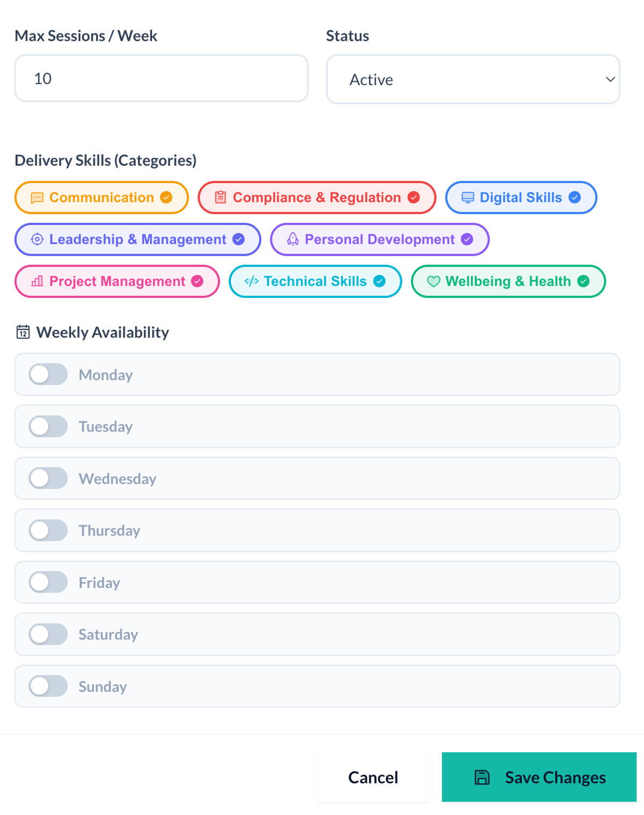Click the Project Management bar chart icon
This screenshot has height=815, width=644.
pyautogui.click(x=37, y=281)
